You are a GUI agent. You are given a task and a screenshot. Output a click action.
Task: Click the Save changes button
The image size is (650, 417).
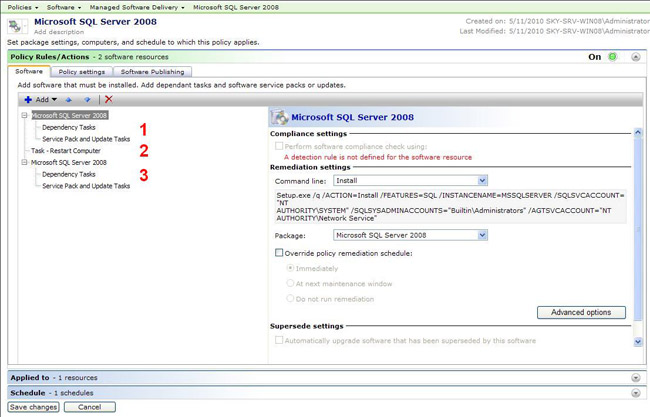pos(33,407)
